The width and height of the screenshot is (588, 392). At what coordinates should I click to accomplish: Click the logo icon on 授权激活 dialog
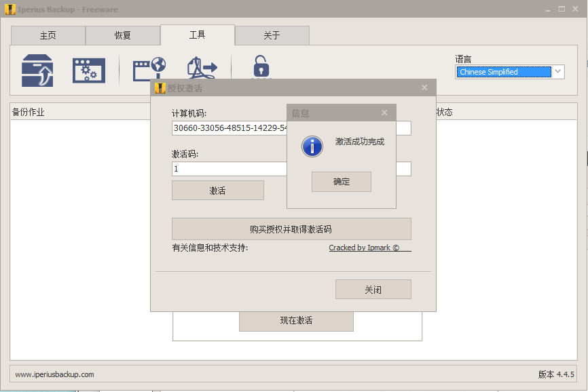[x=160, y=88]
